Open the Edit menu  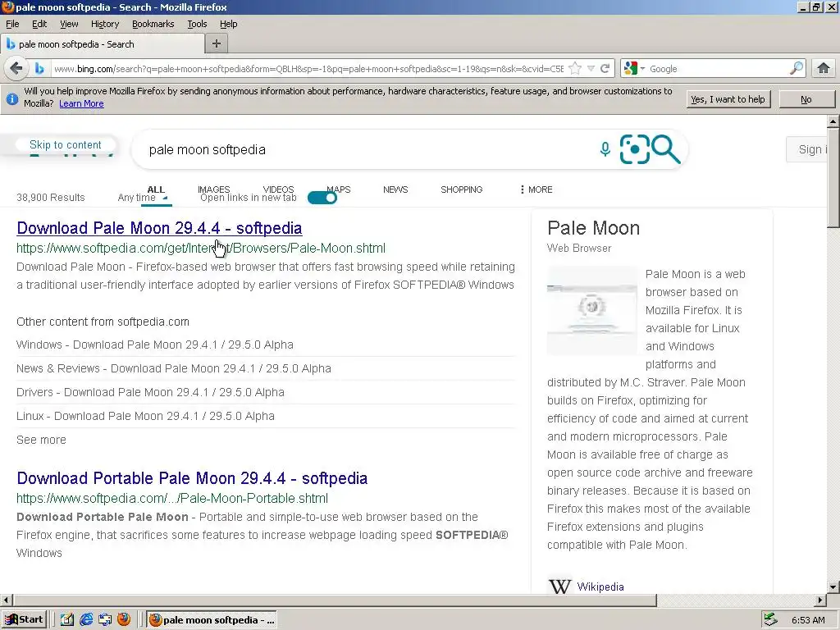click(39, 24)
